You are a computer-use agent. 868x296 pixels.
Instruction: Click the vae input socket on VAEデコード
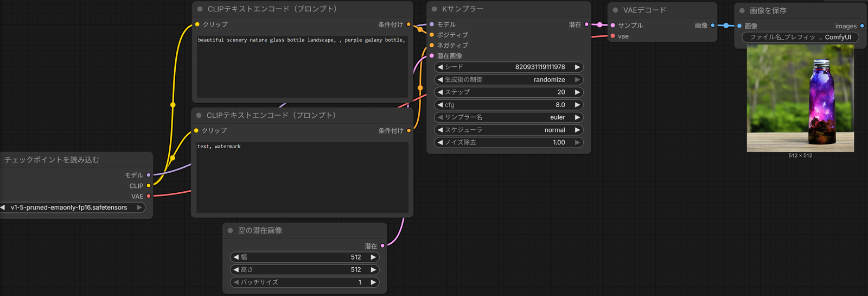613,36
